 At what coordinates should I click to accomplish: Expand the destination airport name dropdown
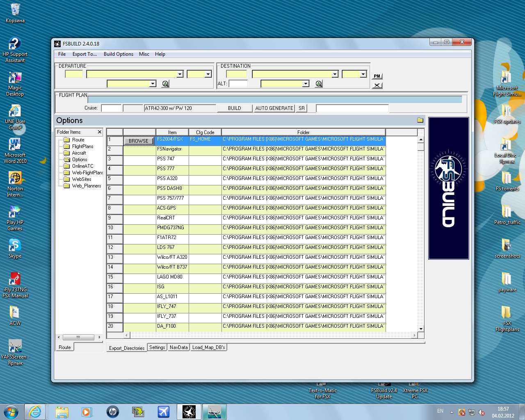(335, 74)
